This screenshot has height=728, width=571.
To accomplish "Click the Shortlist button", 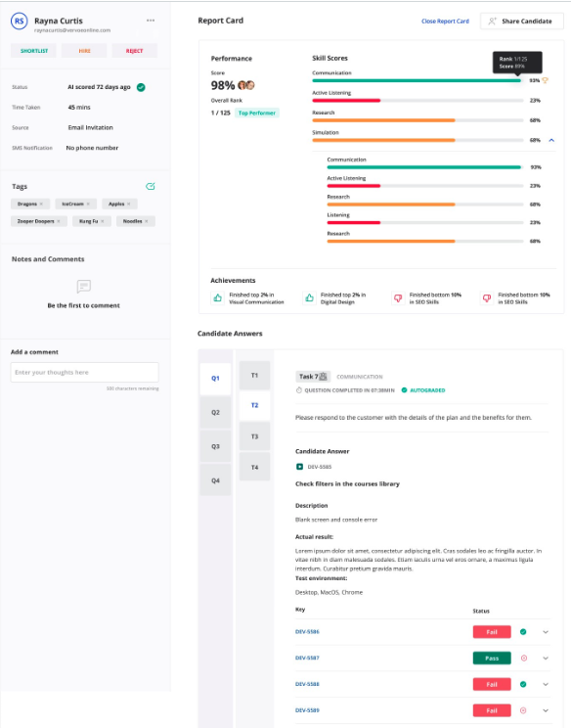I will pyautogui.click(x=34, y=51).
